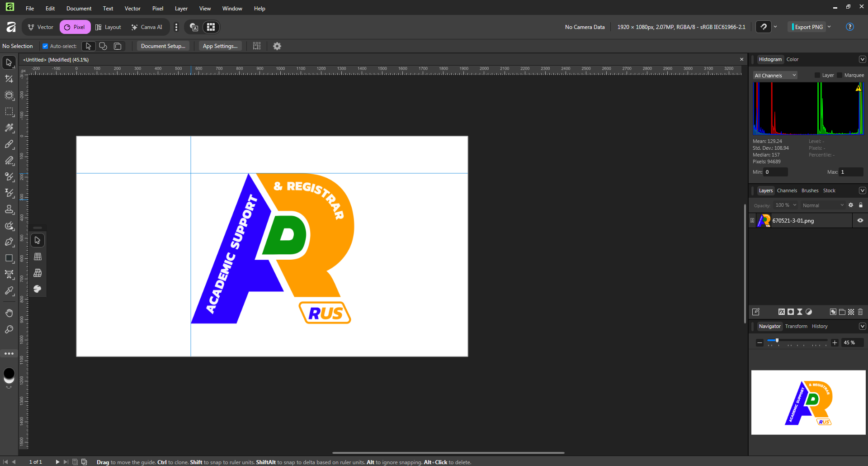Click the App Settings button
The height and width of the screenshot is (466, 868).
pyautogui.click(x=220, y=46)
